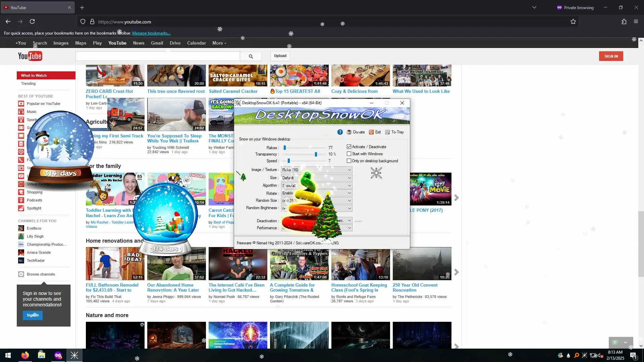Click the red SIGN IN button
644x362 pixels.
pyautogui.click(x=611, y=56)
